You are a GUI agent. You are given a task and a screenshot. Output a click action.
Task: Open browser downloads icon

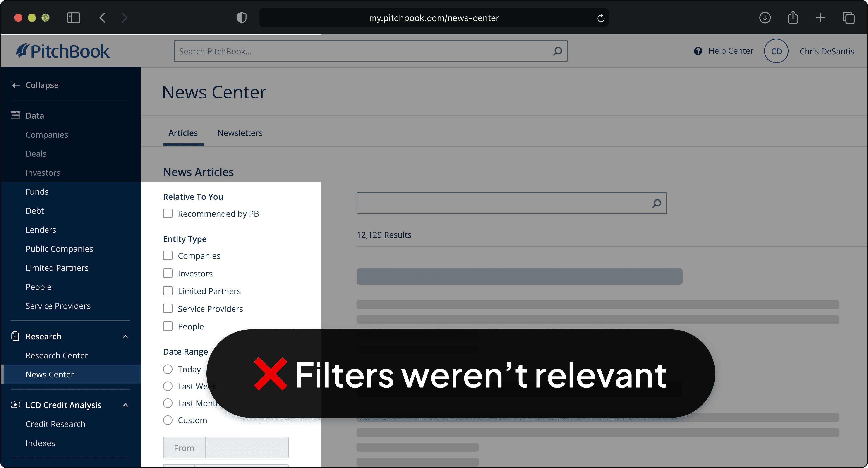coord(765,17)
